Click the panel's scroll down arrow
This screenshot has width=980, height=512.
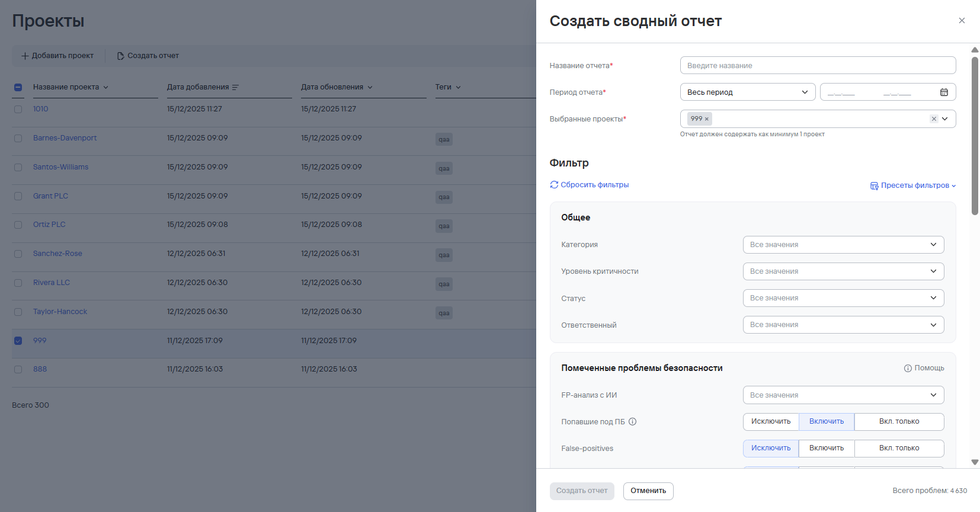coord(975,462)
